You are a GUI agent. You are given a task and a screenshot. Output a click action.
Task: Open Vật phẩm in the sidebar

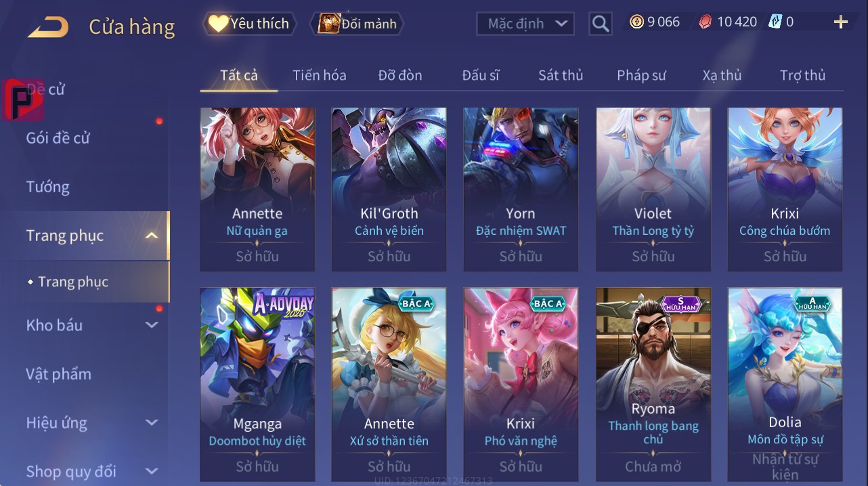pyautogui.click(x=59, y=374)
